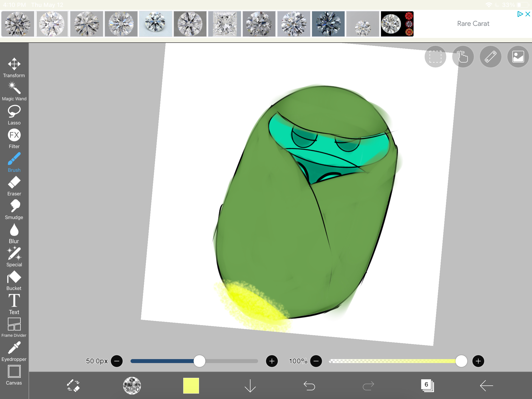This screenshot has width=532, height=399.
Task: Select the Blur tool
Action: click(14, 233)
